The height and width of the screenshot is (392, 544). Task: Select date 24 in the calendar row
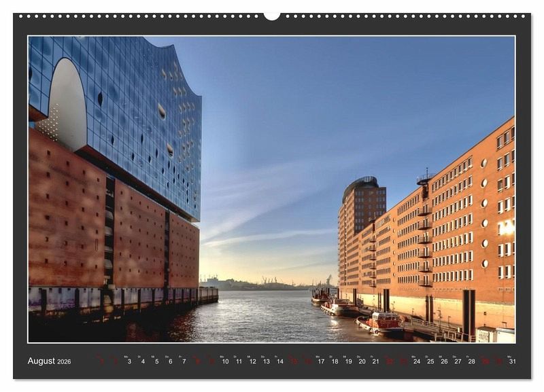coord(416,361)
